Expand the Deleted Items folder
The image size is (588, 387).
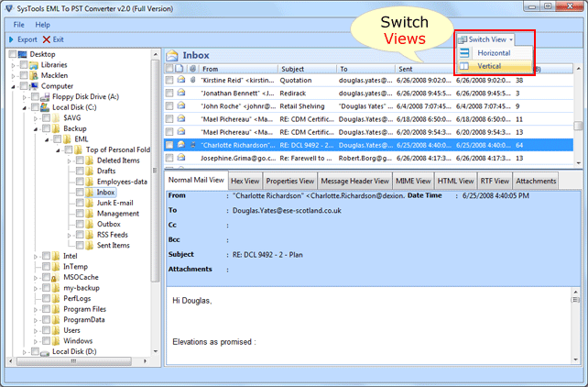[70, 160]
